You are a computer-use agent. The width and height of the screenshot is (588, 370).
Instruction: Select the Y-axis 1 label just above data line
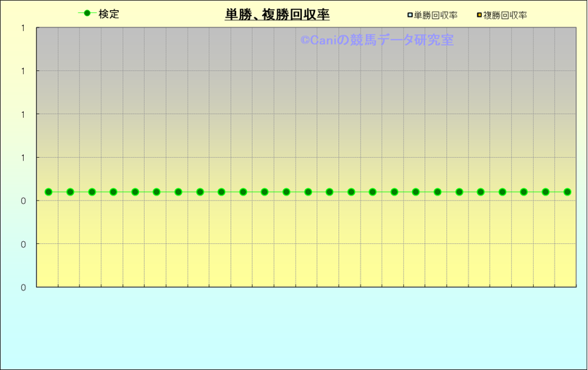(x=23, y=158)
